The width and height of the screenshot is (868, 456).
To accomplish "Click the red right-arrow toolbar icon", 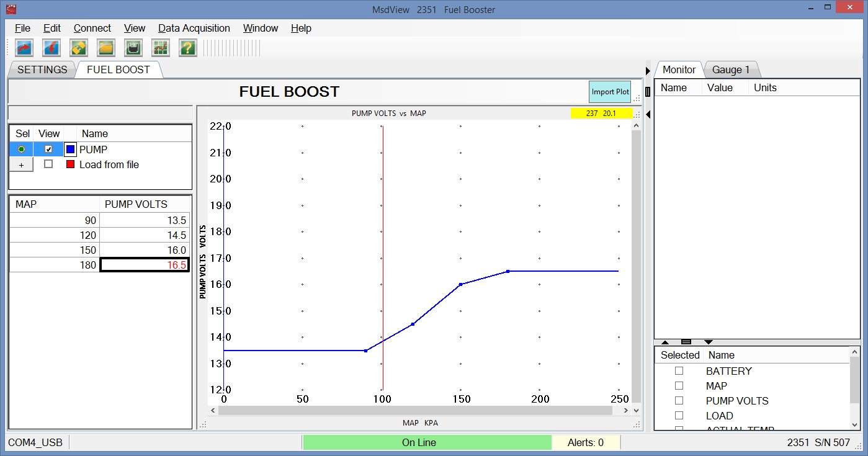I will tap(24, 48).
